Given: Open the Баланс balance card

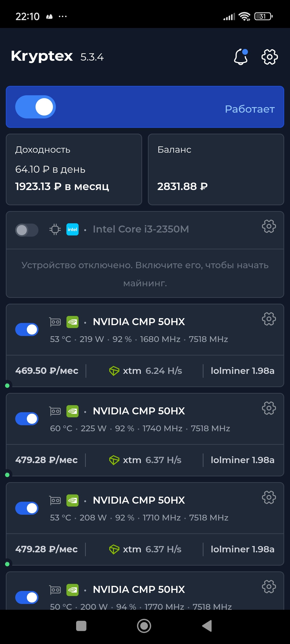Looking at the screenshot, I should tap(216, 169).
